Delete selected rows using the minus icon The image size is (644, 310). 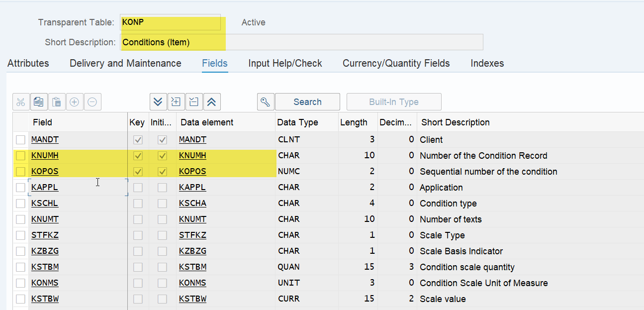point(92,102)
